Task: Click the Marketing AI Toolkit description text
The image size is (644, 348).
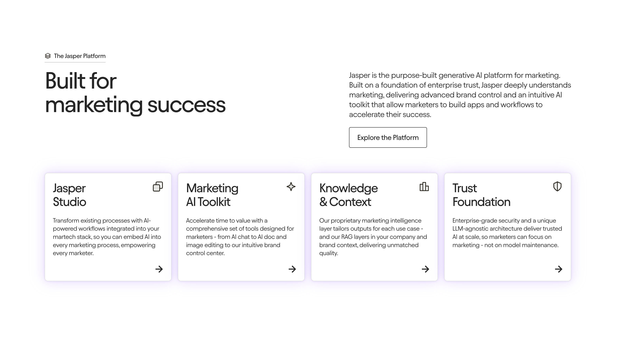Action: tap(240, 237)
